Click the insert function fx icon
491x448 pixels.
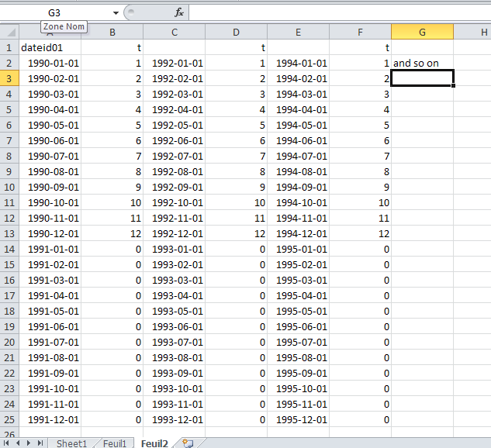[x=179, y=12]
